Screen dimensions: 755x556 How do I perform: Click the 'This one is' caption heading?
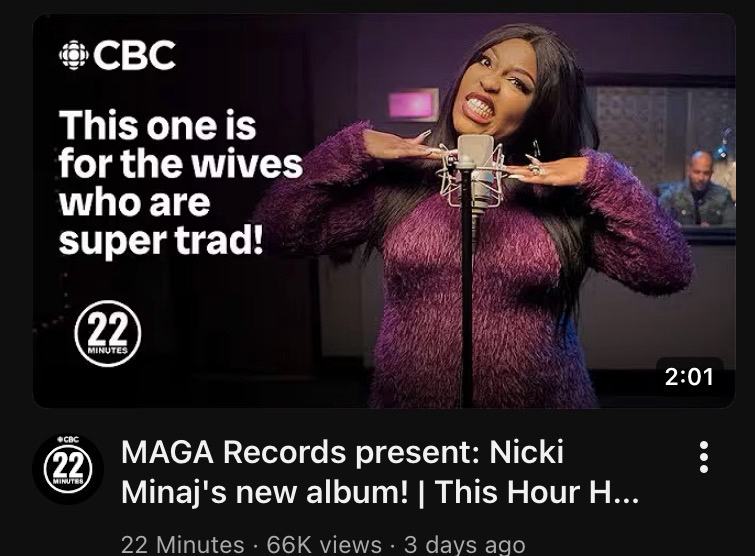coord(157,125)
